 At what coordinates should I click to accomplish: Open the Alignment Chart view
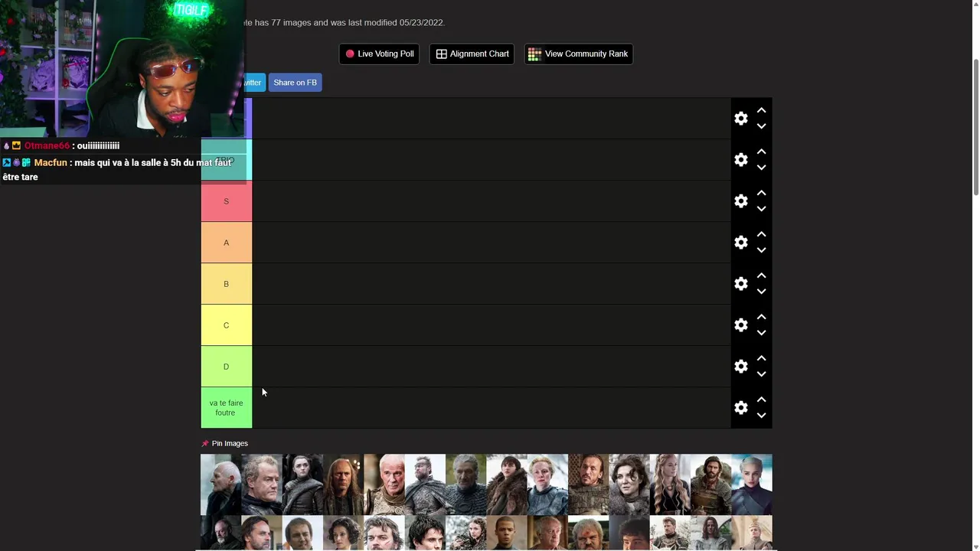[472, 54]
